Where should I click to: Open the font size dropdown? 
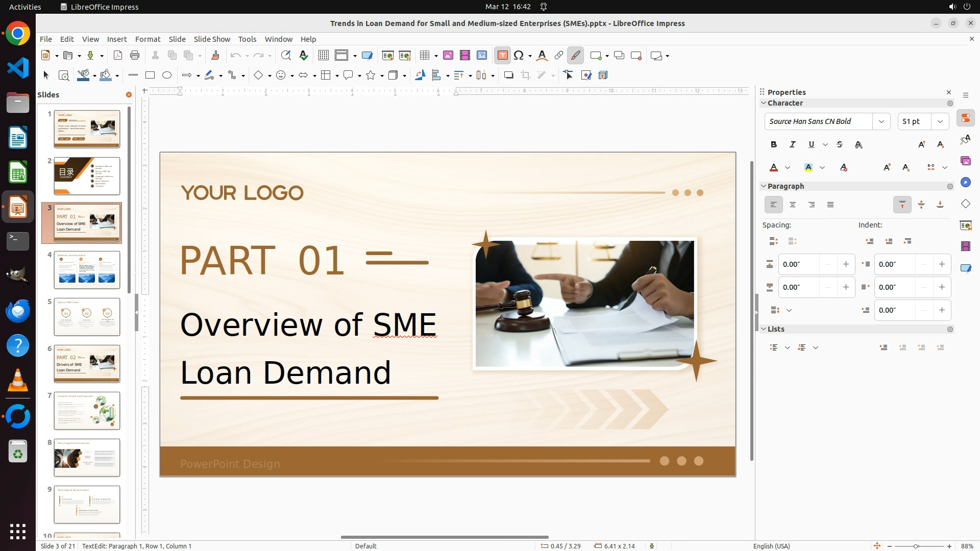(x=940, y=121)
